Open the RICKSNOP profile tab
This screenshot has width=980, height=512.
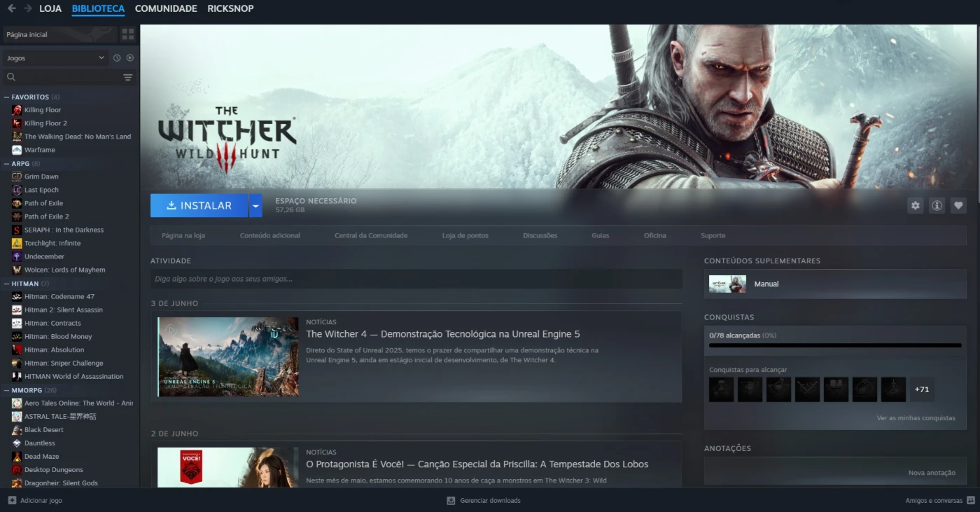pyautogui.click(x=230, y=8)
